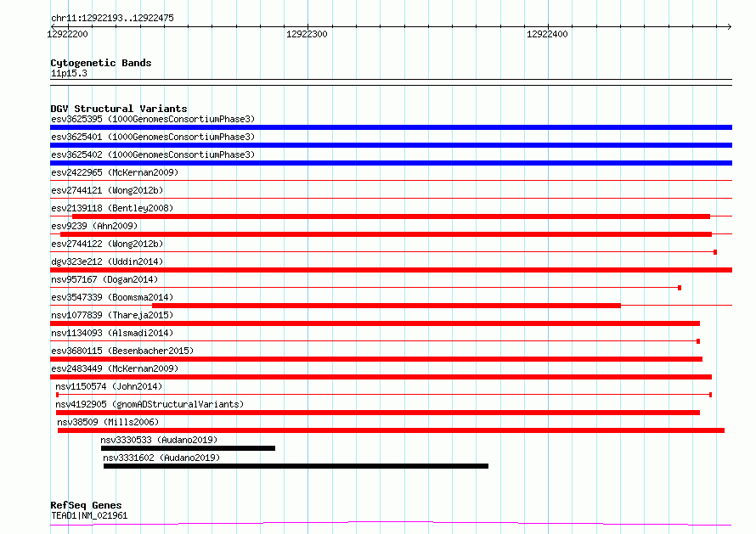The width and height of the screenshot is (756, 534).
Task: Select the esv3625395 (1000GenomesConsortiumPhase3) label
Action: point(153,119)
